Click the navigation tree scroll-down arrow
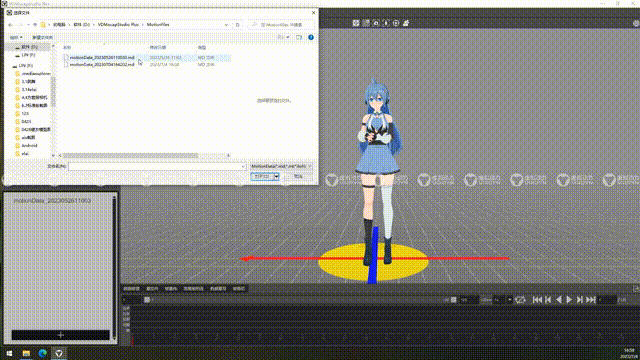This screenshot has width=640, height=360. tap(53, 156)
